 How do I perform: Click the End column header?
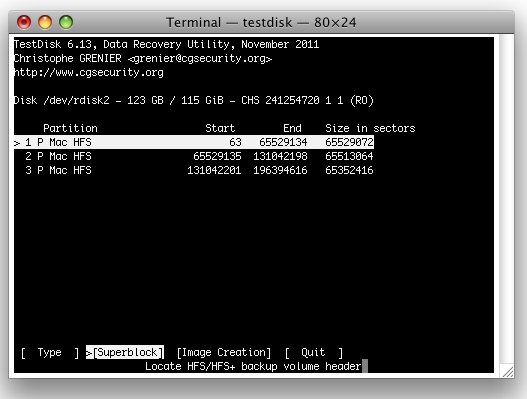click(292, 128)
